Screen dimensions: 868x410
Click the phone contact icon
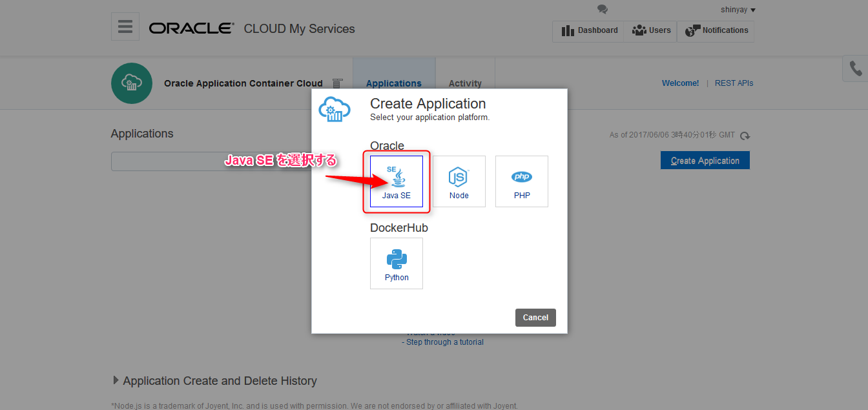(856, 68)
